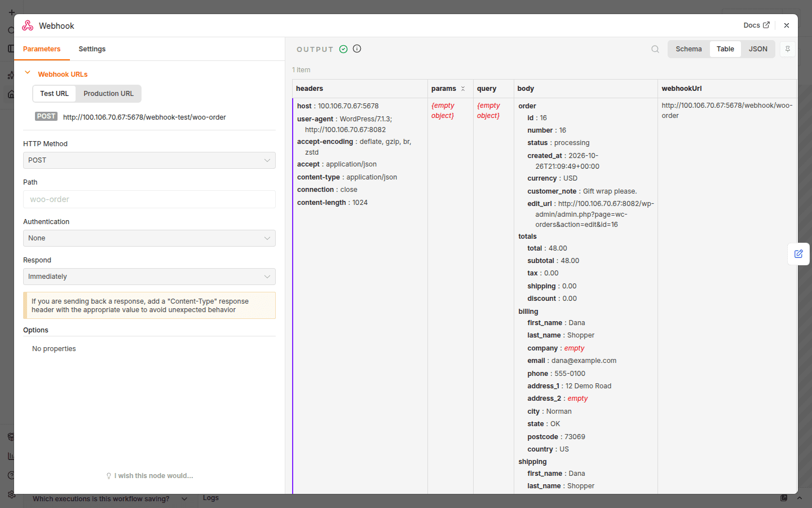Click the address_1 12 Demo Road value
Viewport: 812px width, 508px height.
(x=588, y=386)
